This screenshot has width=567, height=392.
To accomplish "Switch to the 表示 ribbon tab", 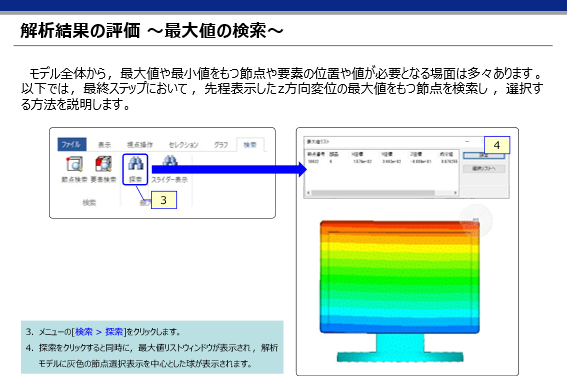I will tap(104, 145).
